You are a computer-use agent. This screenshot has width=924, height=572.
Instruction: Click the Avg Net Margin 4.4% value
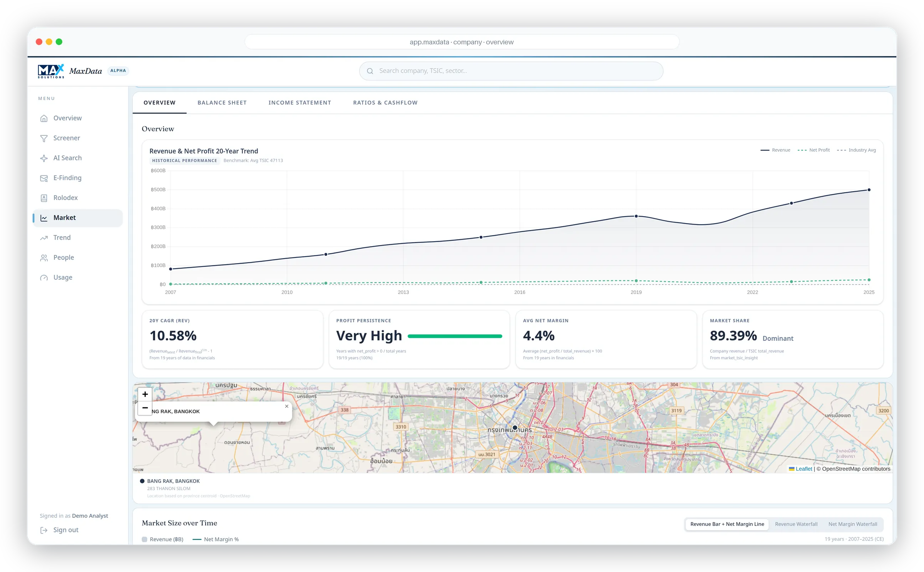[x=539, y=336]
